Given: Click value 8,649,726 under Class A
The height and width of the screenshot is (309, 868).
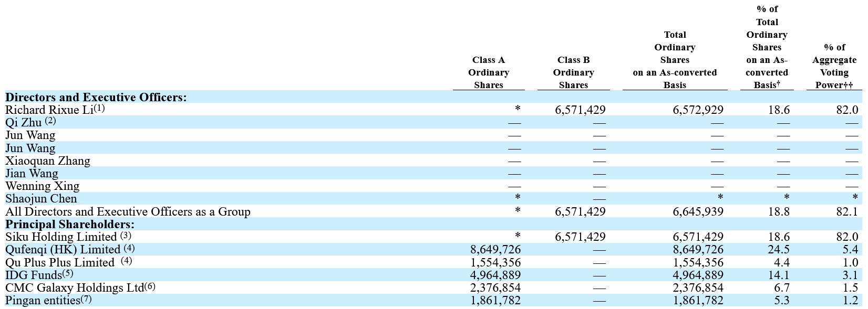Looking at the screenshot, I should (x=495, y=250).
